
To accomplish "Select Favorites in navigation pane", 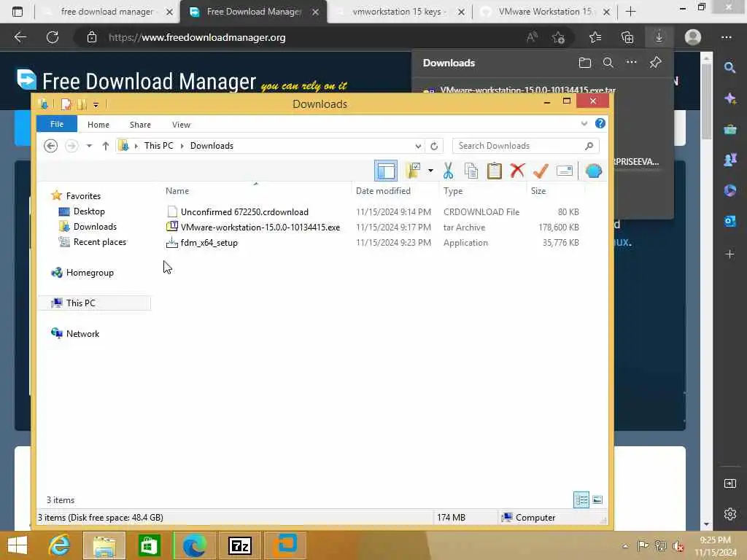I will [x=83, y=195].
